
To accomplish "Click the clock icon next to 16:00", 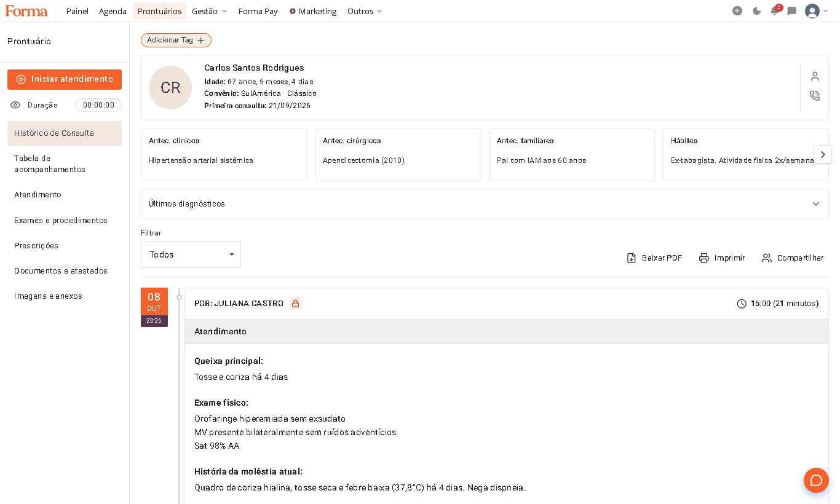I will (742, 304).
